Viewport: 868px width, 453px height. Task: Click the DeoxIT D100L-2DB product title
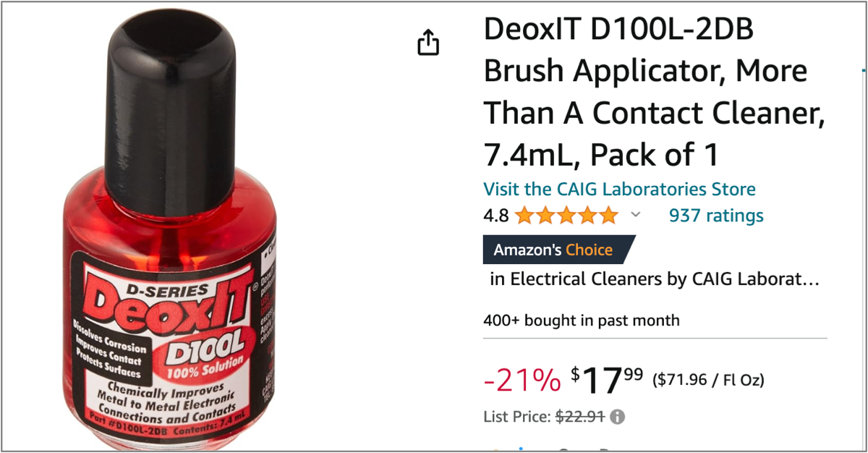point(655,92)
